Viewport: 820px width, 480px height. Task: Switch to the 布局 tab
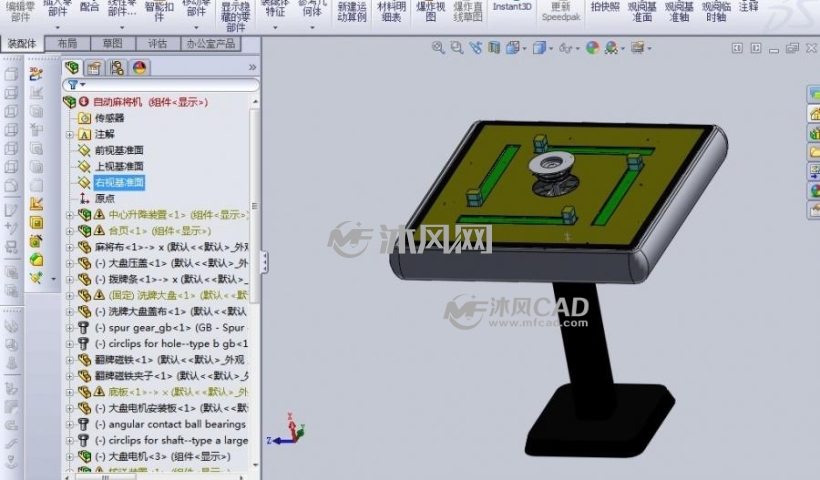pos(67,43)
